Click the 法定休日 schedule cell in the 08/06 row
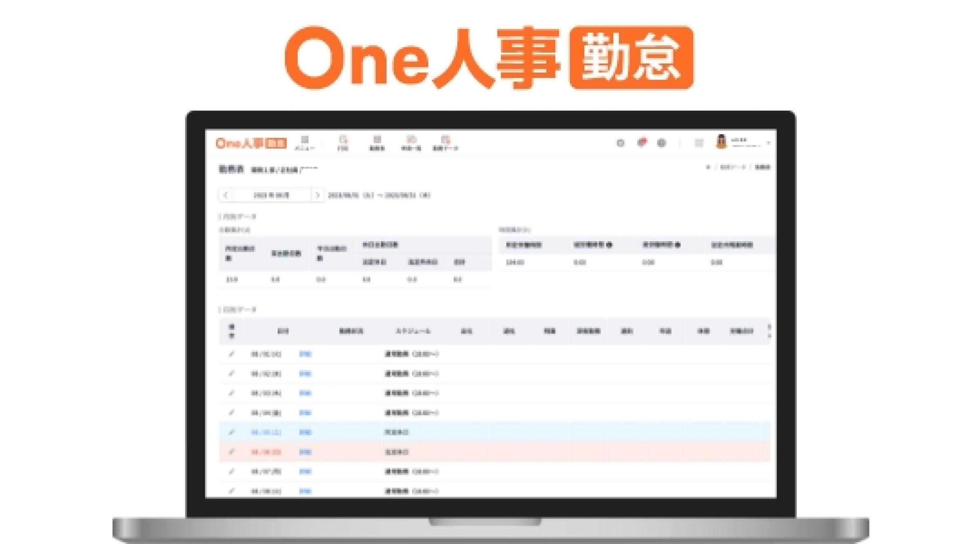This screenshot has width=980, height=544. point(396,452)
